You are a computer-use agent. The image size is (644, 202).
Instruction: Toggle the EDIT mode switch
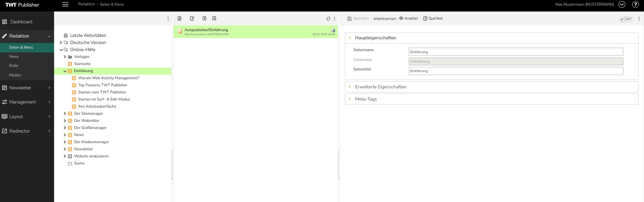pos(626,19)
